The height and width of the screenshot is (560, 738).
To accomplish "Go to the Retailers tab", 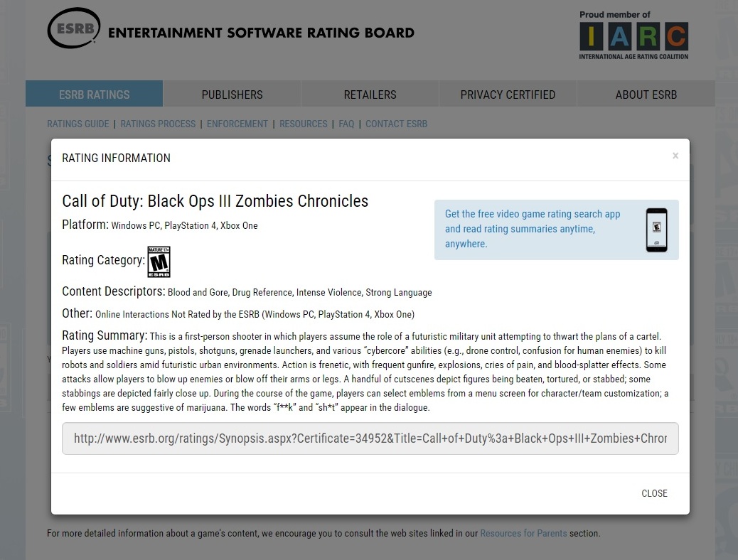I will coord(370,95).
